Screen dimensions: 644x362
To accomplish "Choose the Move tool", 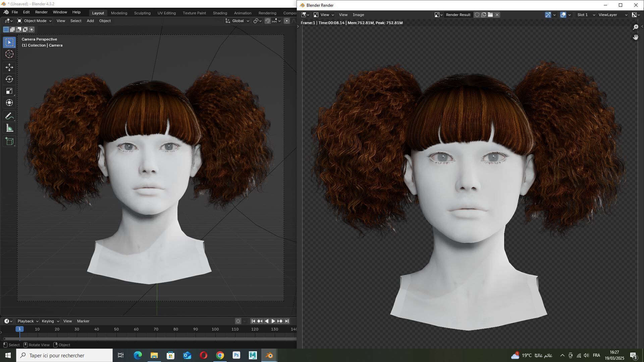I will (x=9, y=67).
